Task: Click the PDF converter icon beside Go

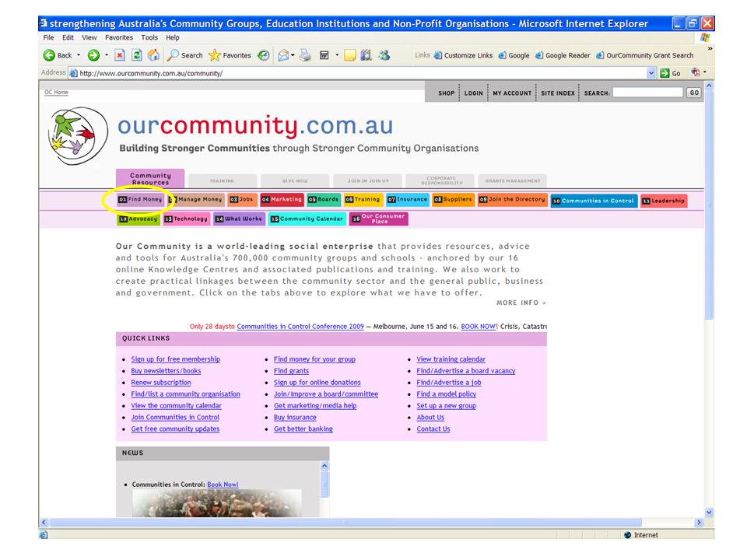Action: pos(696,72)
